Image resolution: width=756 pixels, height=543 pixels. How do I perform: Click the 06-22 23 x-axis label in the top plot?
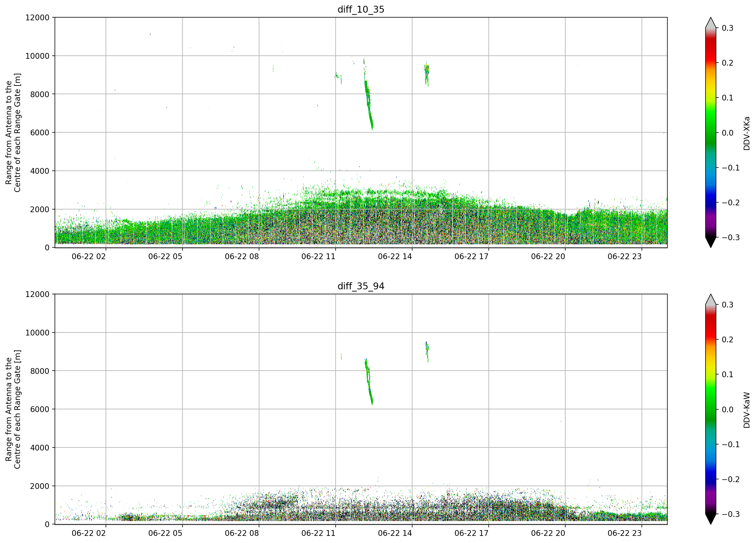tap(625, 256)
